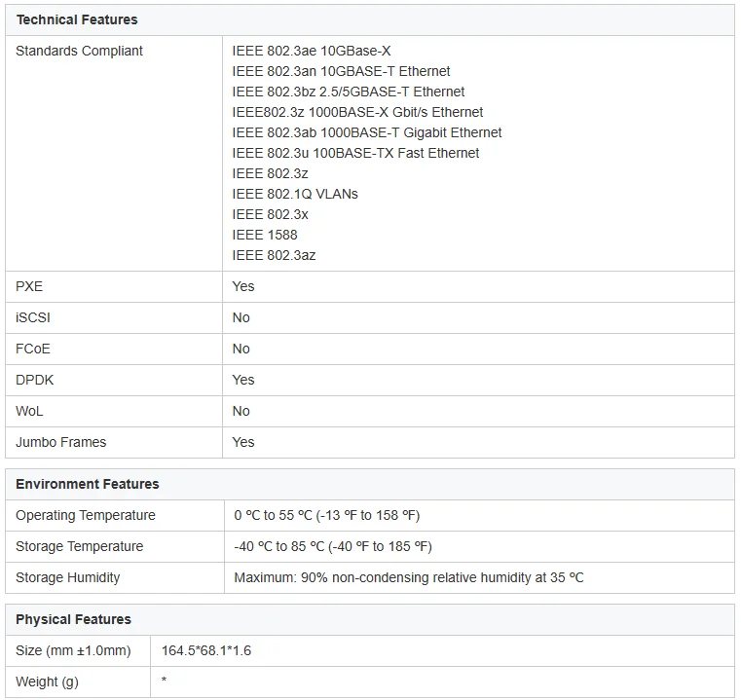Select the Storage Temperature row label
This screenshot has width=741, height=700.
[79, 546]
